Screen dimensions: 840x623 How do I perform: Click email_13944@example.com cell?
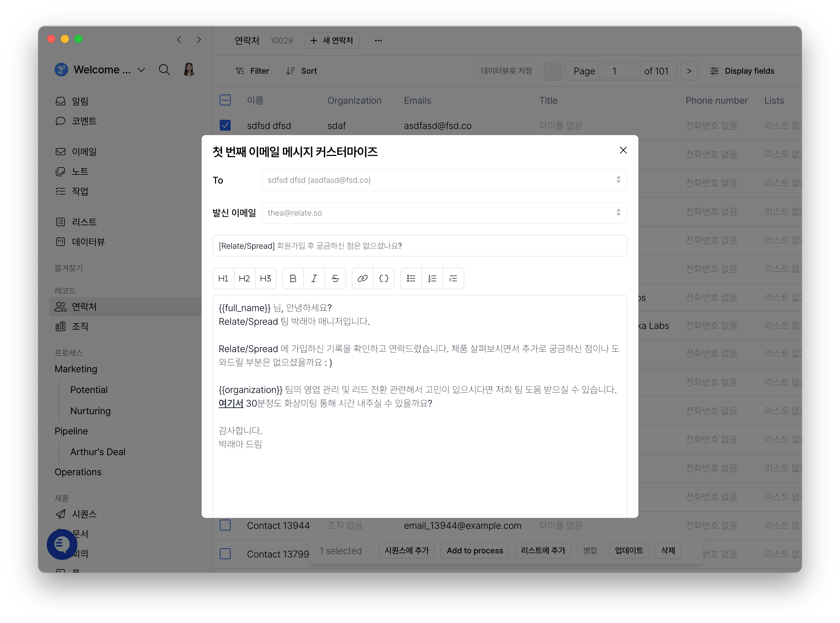click(x=463, y=525)
